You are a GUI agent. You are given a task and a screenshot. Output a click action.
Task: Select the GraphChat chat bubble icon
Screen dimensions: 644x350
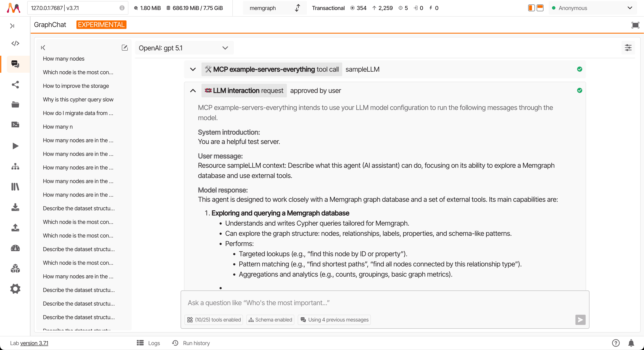(15, 64)
